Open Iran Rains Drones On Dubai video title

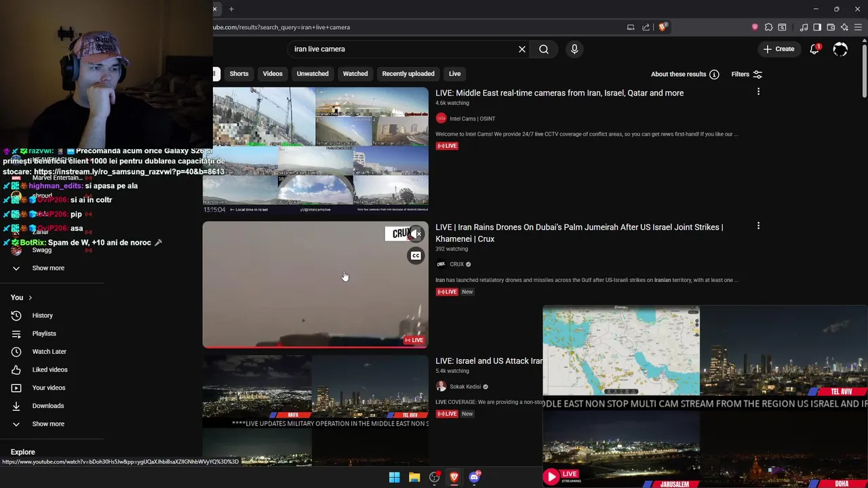click(579, 232)
